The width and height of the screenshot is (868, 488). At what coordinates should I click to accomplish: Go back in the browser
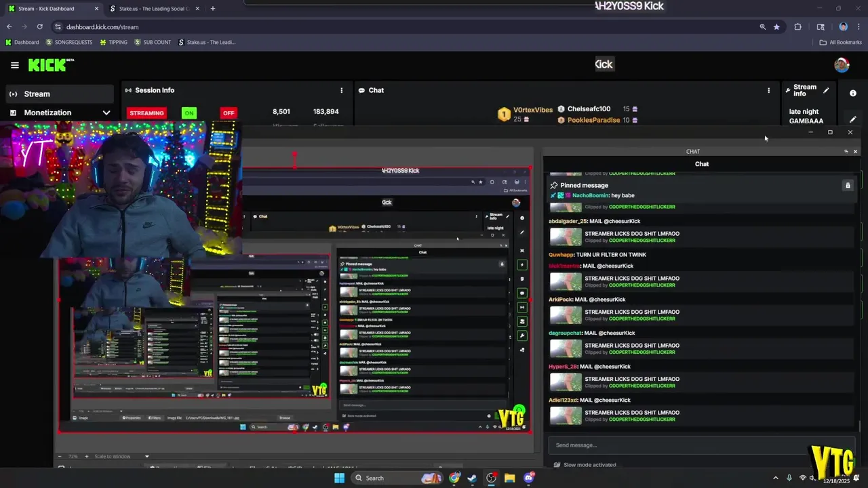coord(9,26)
